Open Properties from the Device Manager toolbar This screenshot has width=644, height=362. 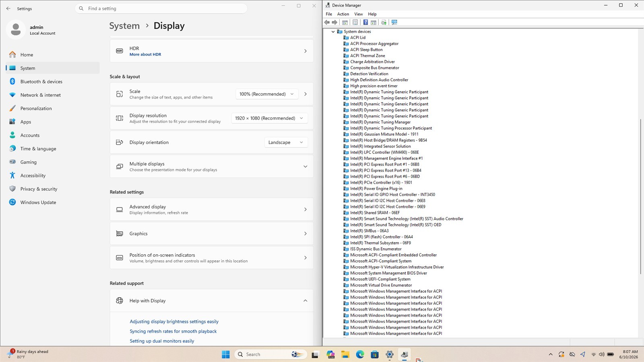point(355,23)
